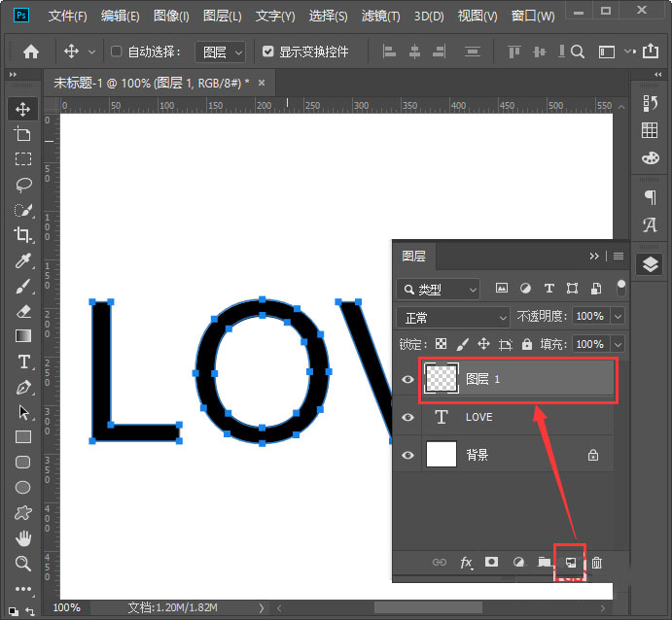
Task: Hide the LOVE text layer
Action: coord(407,417)
